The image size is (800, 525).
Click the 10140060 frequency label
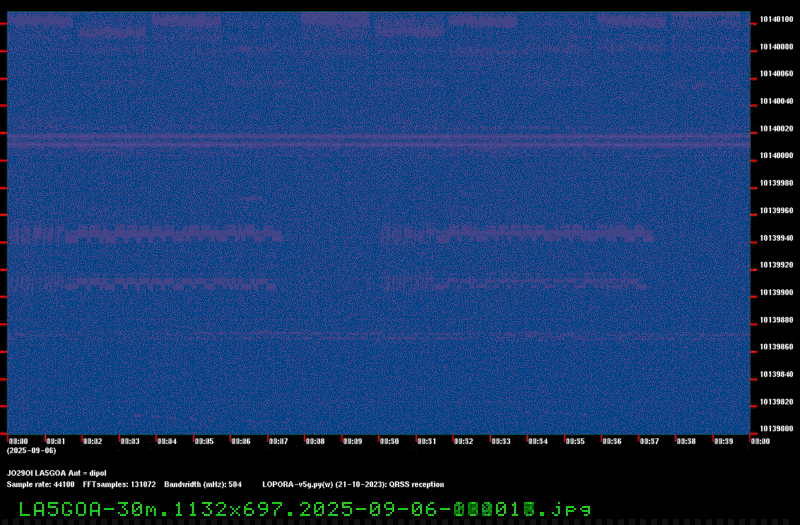pos(776,74)
